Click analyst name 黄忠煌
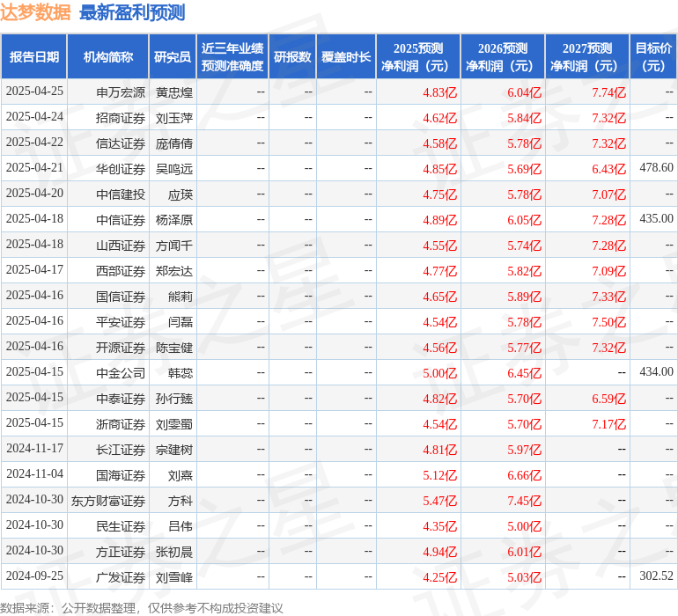 (x=174, y=92)
